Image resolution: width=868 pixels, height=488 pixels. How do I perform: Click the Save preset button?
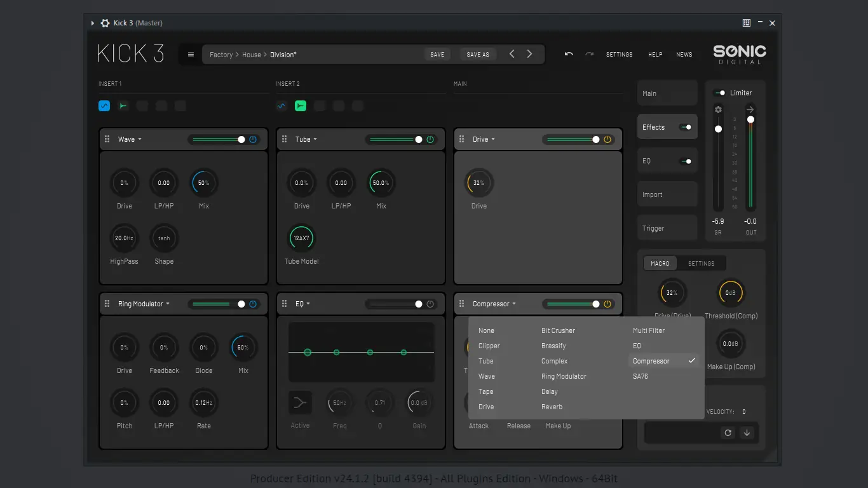click(x=437, y=55)
